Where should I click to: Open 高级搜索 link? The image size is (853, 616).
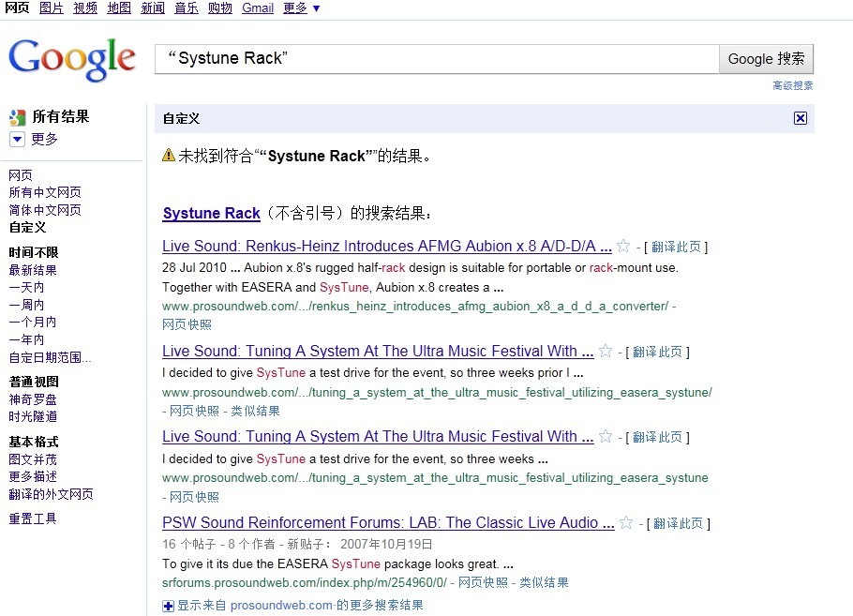click(793, 85)
